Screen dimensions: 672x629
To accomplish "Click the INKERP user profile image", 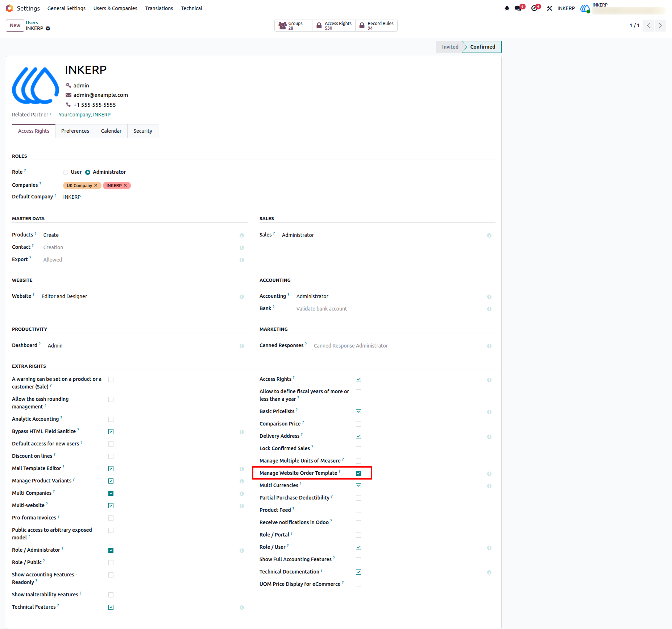I will pos(36,86).
